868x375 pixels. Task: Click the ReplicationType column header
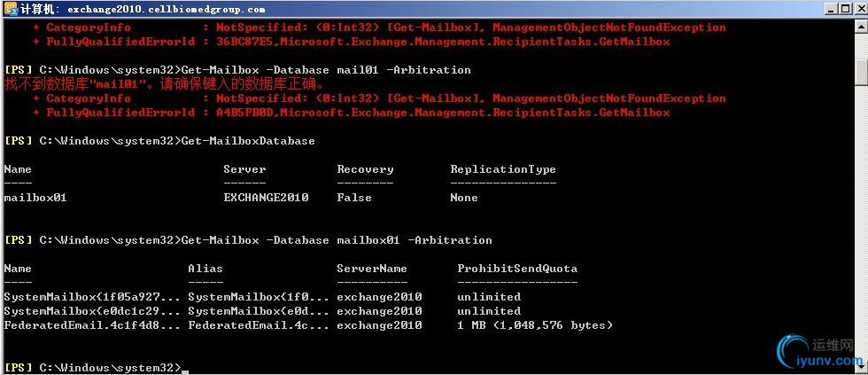[x=503, y=169]
